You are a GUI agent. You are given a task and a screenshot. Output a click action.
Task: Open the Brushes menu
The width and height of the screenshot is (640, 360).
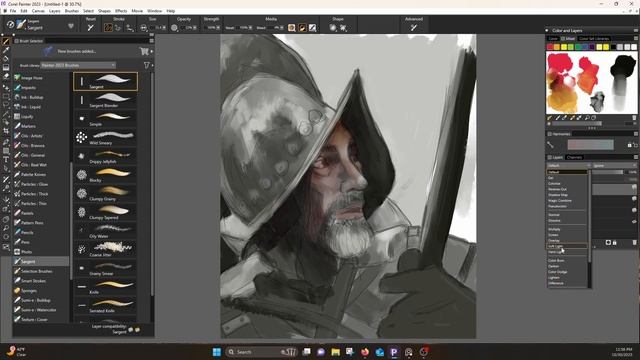tap(72, 11)
